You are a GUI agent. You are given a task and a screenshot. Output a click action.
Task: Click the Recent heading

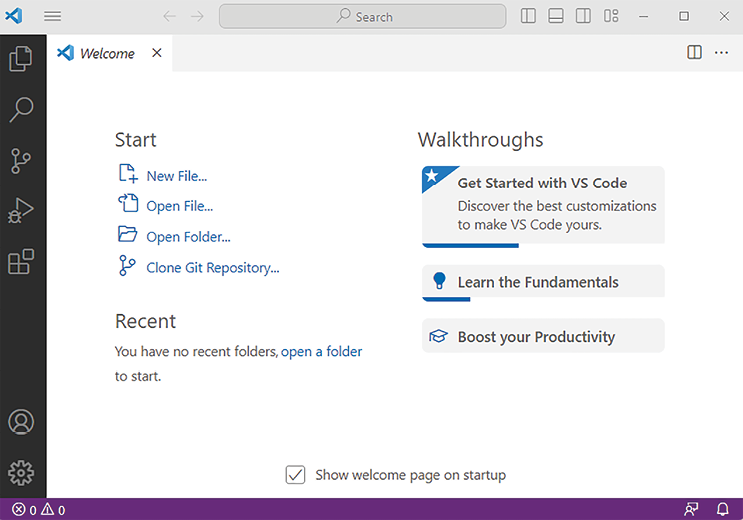145,321
